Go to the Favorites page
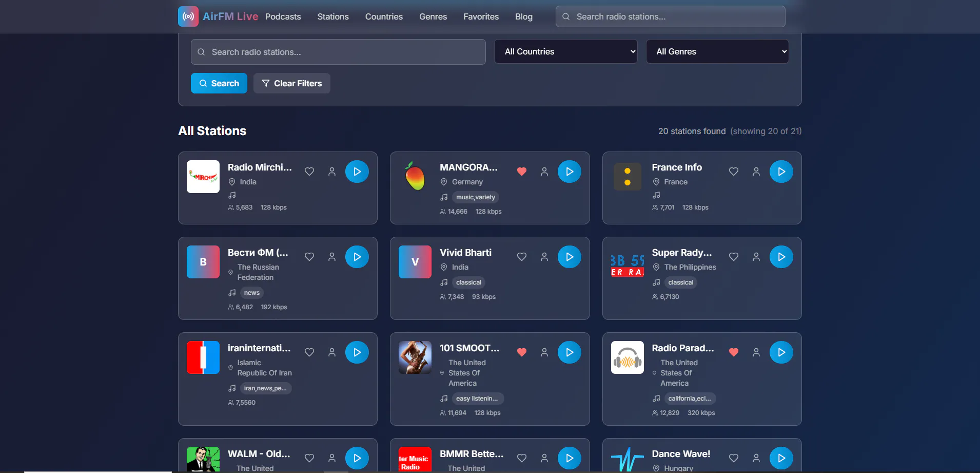Screen dimensions: 980x473 481,16
